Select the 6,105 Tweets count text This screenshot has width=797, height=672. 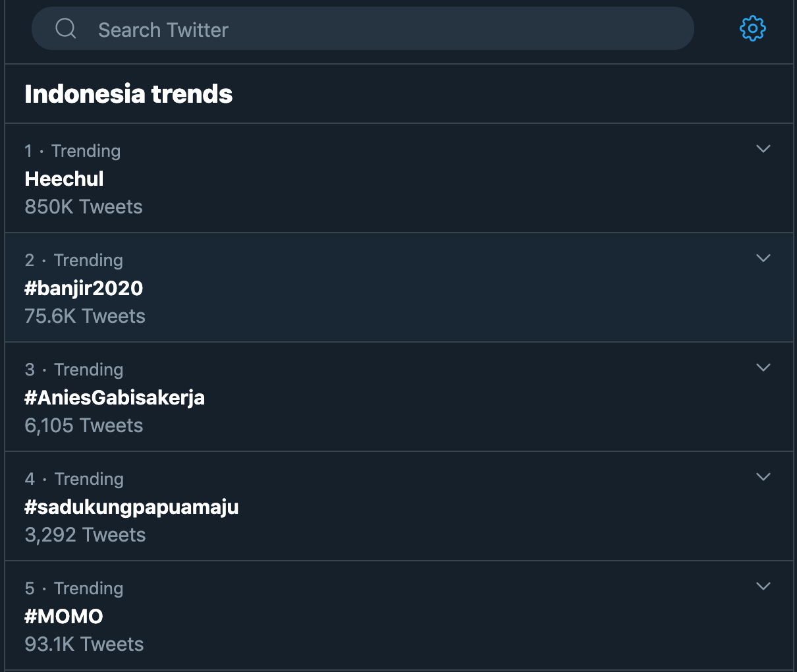(84, 426)
